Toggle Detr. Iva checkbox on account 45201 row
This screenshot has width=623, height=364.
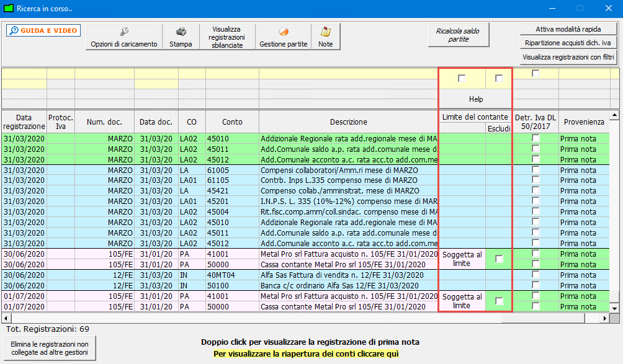[536, 201]
